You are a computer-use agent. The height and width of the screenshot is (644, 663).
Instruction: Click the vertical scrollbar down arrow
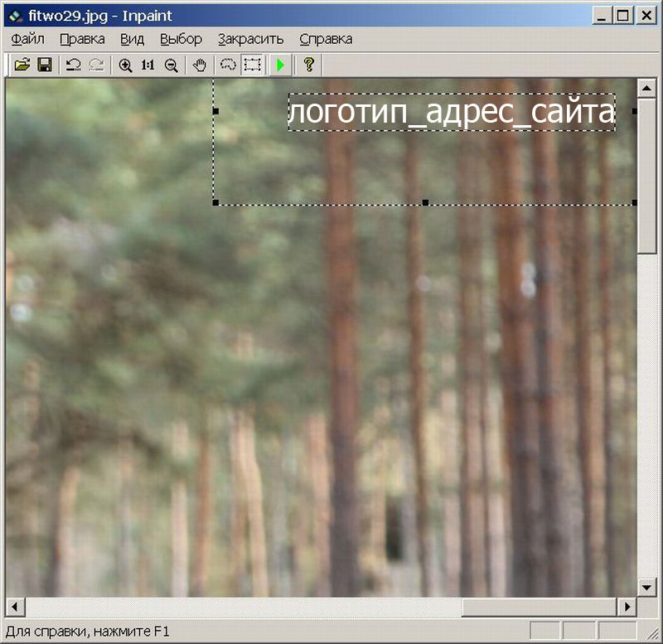point(647,587)
